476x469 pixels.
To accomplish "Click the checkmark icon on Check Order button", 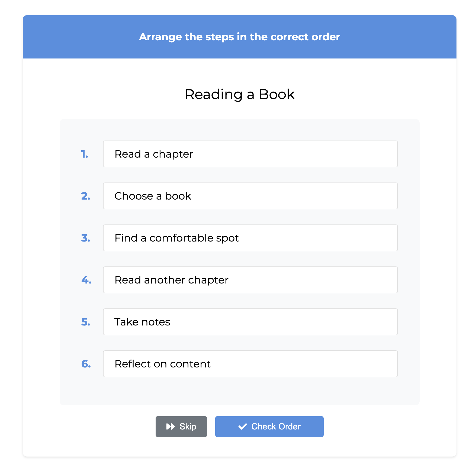I will tap(243, 426).
